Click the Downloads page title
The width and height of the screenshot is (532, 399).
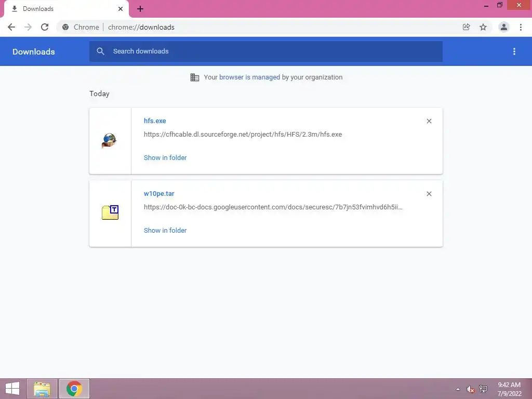pos(34,51)
